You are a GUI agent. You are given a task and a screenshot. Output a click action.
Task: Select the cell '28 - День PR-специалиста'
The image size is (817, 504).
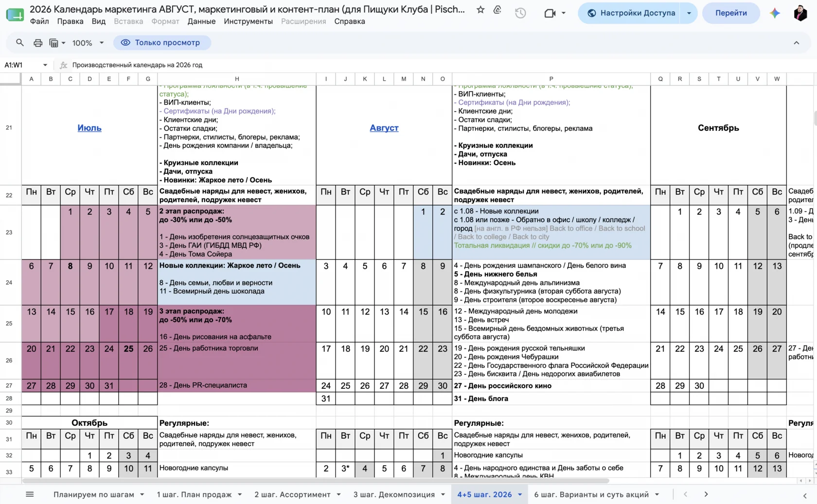(237, 386)
